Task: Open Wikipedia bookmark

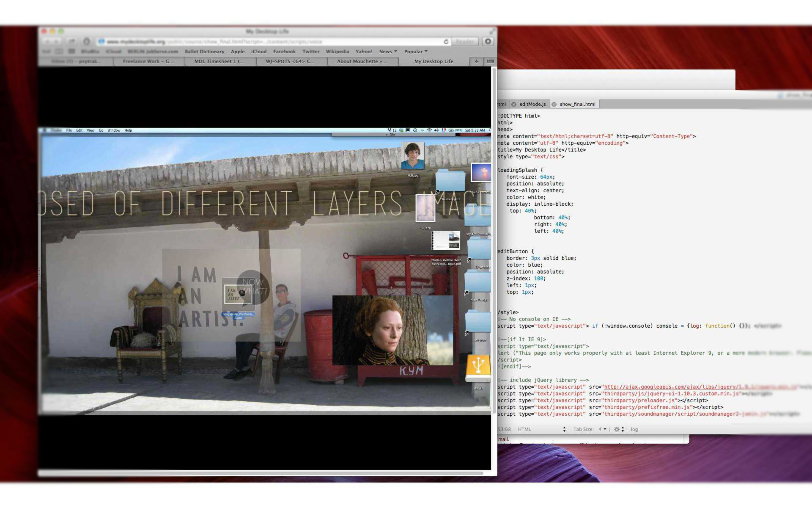Action: coord(337,52)
